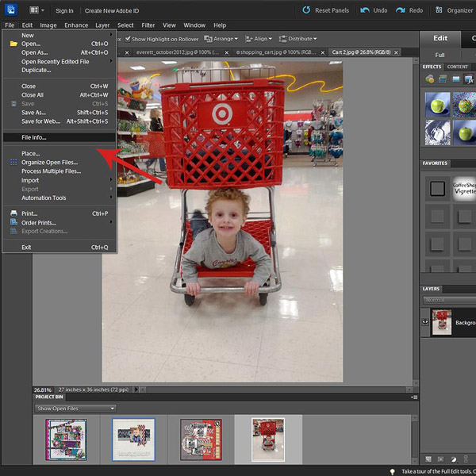The height and width of the screenshot is (476, 476).
Task: Select the cart photo thumbnail in Project Bin
Action: click(x=268, y=440)
